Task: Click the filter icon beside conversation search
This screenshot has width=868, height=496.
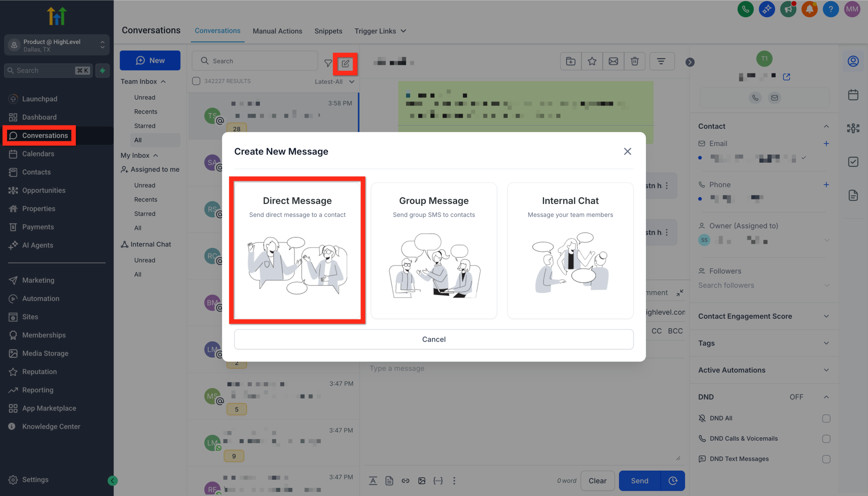Action: (x=328, y=63)
